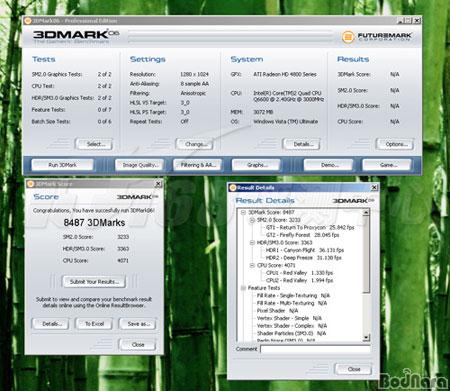Viewport: 450px width, 391px height.
Task: Click the Comment input field
Action: [x=315, y=349]
